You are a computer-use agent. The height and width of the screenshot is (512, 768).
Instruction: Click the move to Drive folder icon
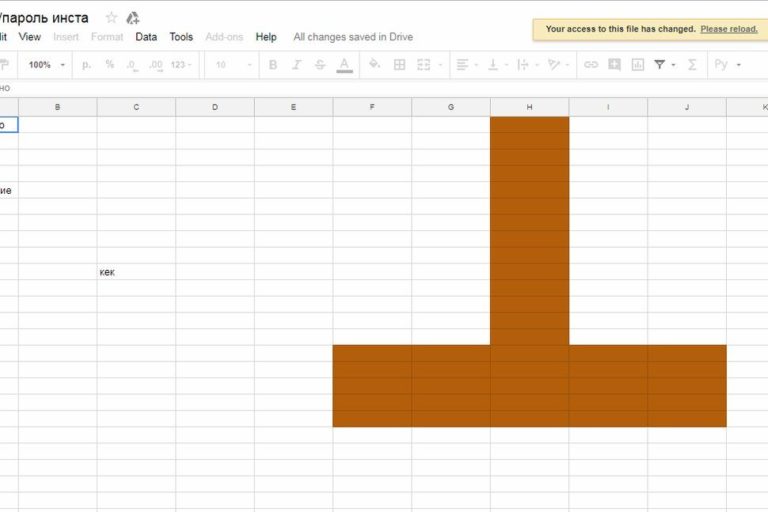click(x=133, y=18)
